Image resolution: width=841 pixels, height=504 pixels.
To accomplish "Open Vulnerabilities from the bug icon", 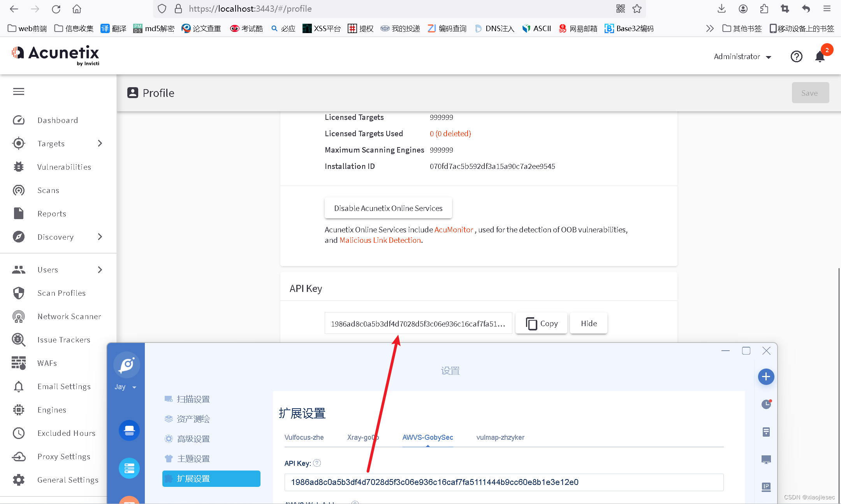I will click(19, 167).
